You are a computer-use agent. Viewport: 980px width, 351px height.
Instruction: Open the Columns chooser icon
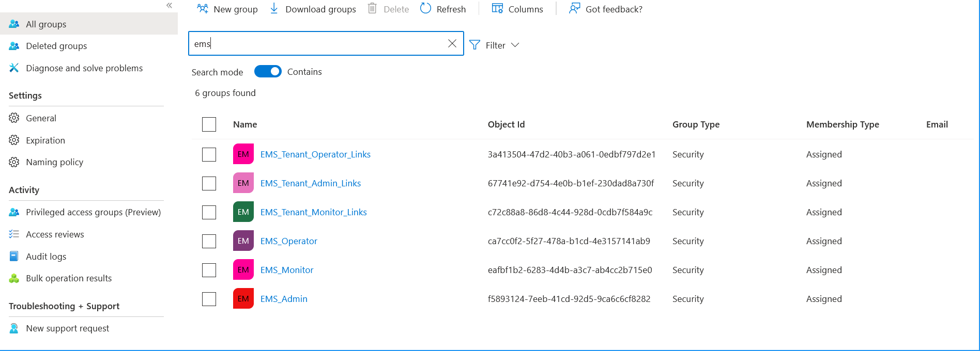pos(497,9)
